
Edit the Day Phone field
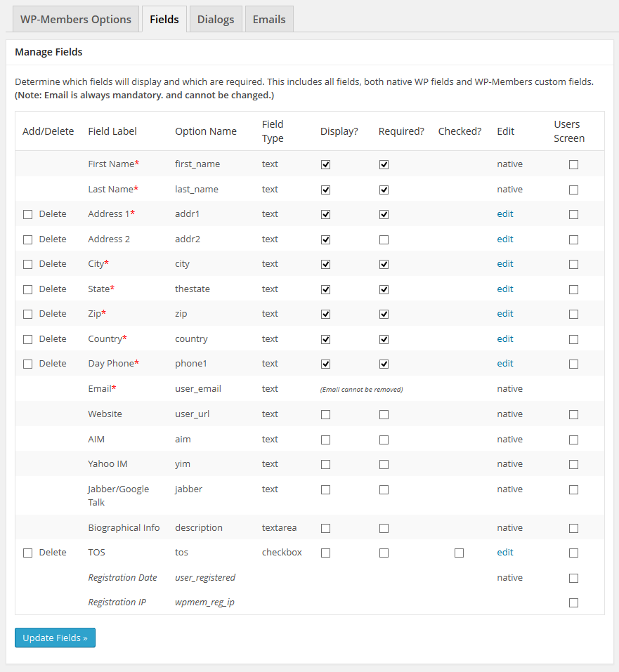pyautogui.click(x=505, y=364)
